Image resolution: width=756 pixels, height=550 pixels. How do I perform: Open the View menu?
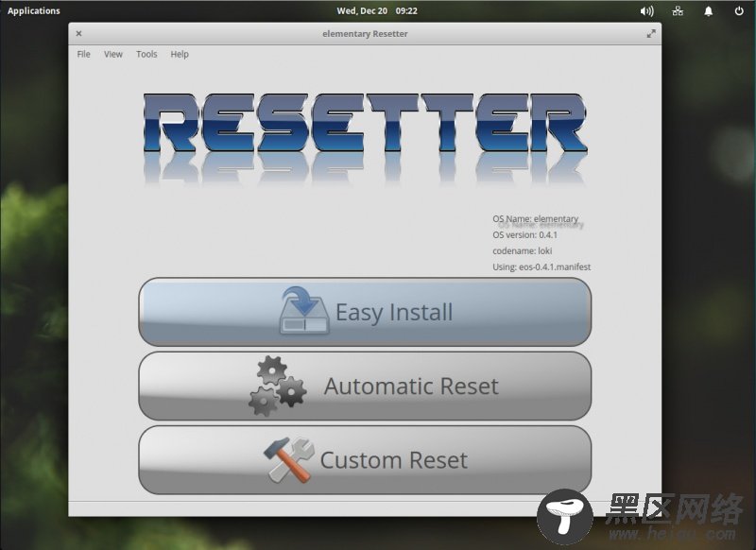[x=113, y=54]
